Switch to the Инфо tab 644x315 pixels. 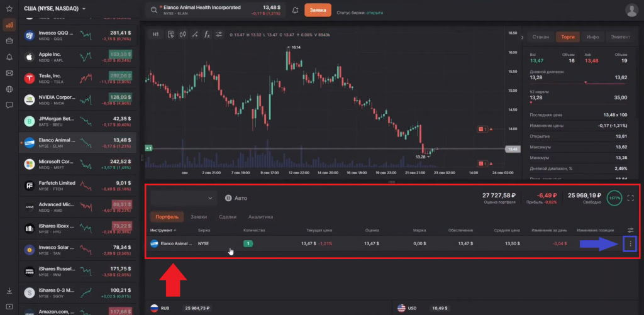592,37
